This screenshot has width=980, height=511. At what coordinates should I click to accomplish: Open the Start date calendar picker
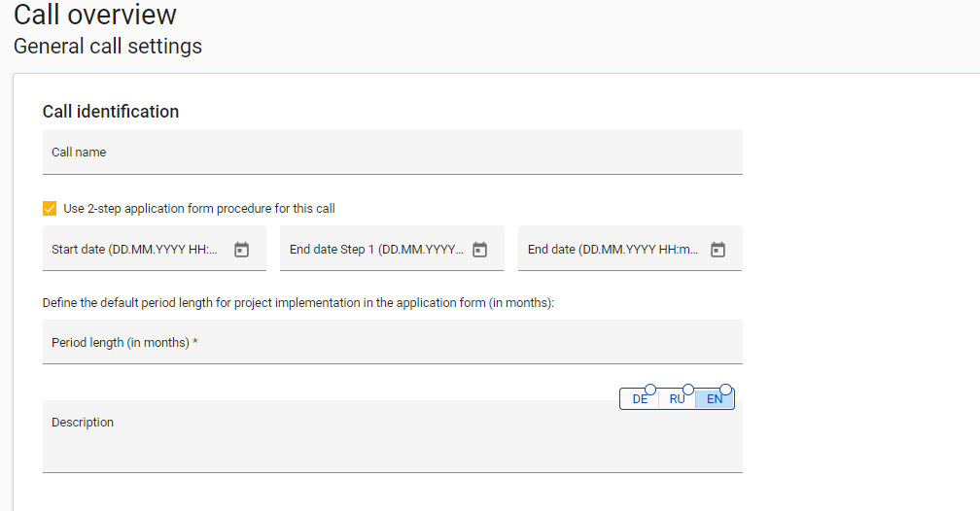(x=242, y=250)
